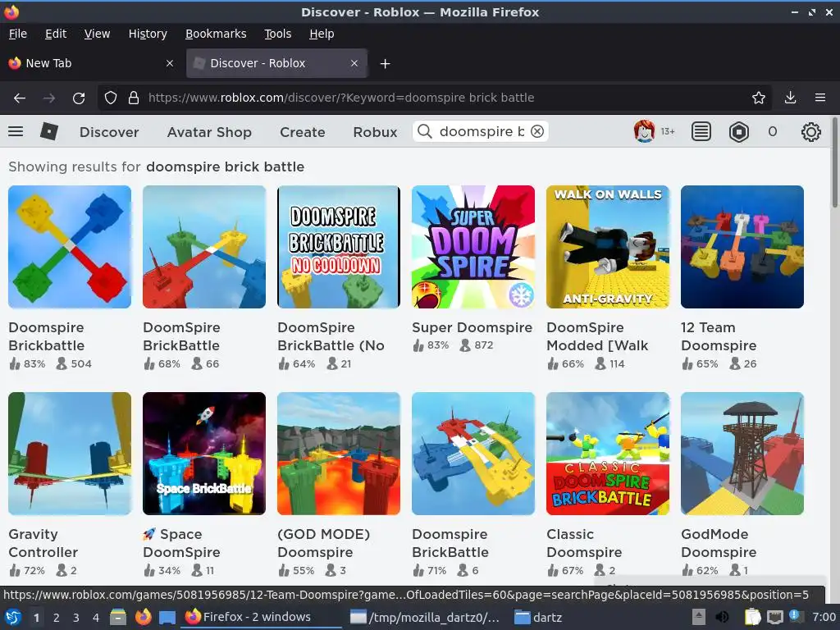The height and width of the screenshot is (630, 840).
Task: Open the file manager taskbar launcher
Action: [118, 617]
